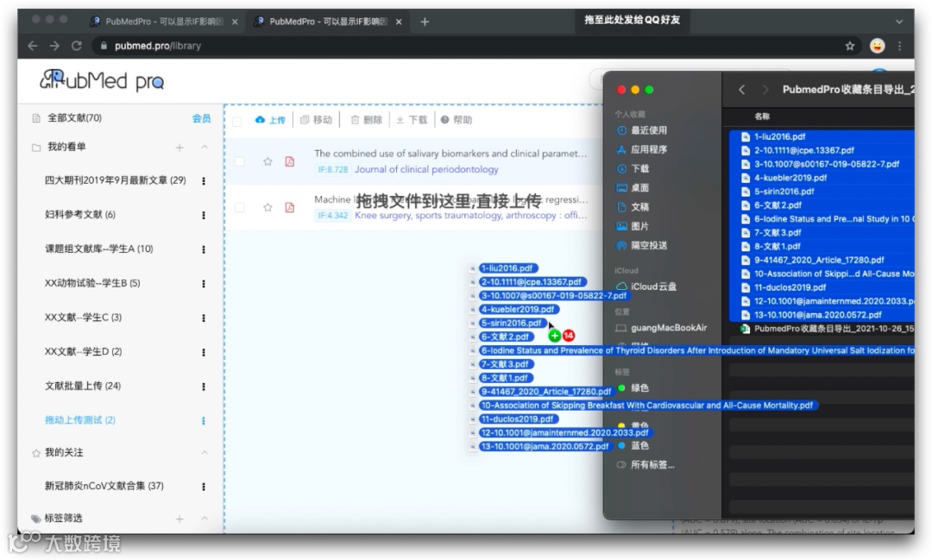Collapse the 我的关注 section
Image resolution: width=932 pixels, height=560 pixels.
(205, 452)
